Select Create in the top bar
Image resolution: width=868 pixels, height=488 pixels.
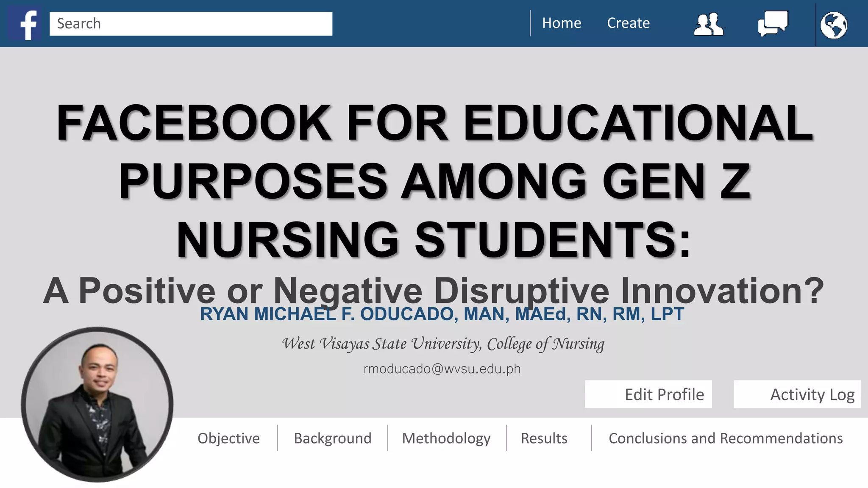[628, 23]
